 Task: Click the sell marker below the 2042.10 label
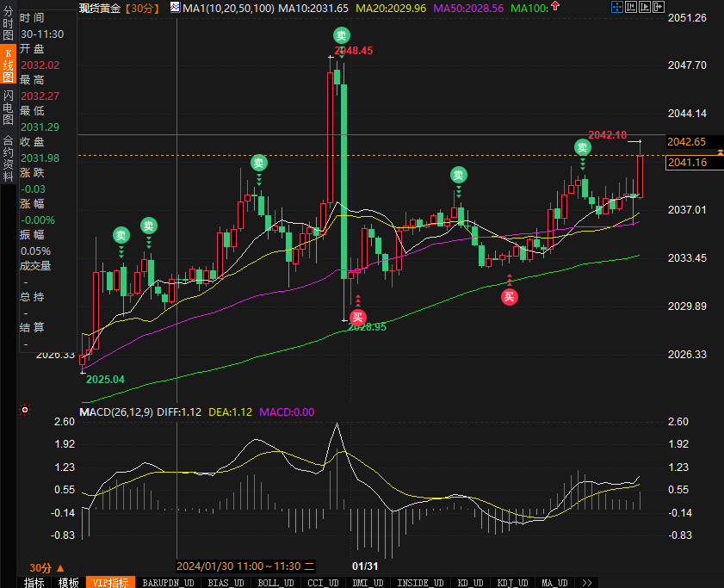coord(583,147)
